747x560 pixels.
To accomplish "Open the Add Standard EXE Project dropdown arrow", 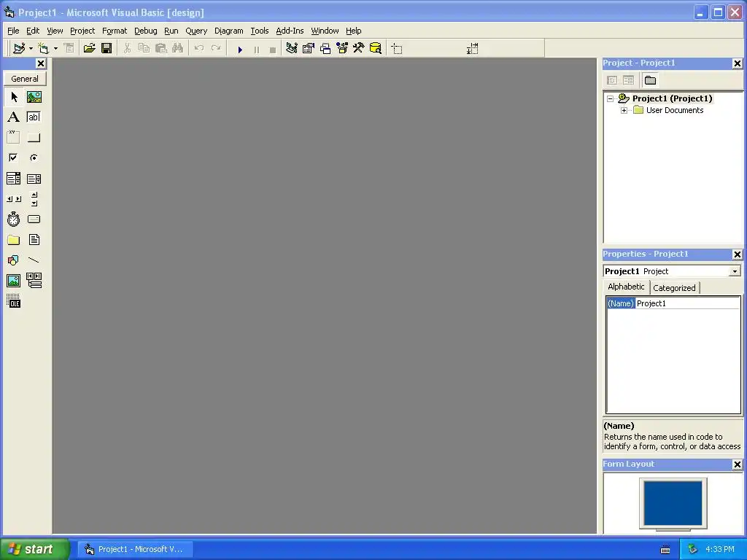I will [31, 49].
